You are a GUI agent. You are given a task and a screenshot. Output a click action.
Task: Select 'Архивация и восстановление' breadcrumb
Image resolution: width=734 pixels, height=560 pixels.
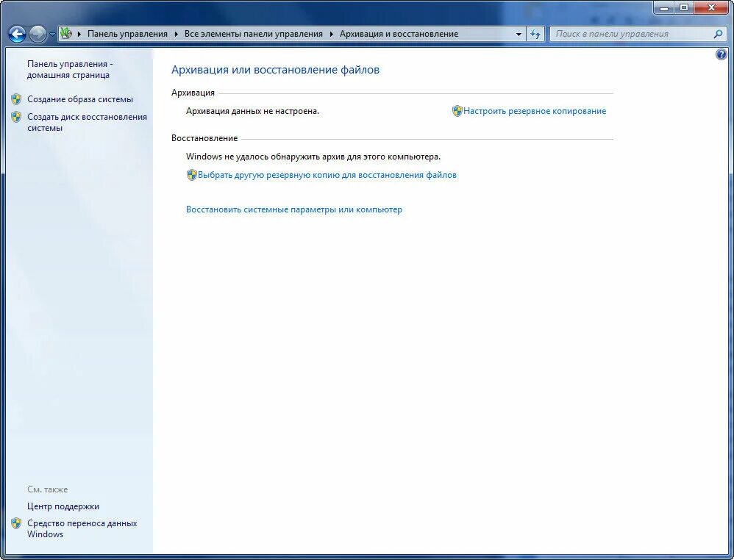point(399,34)
